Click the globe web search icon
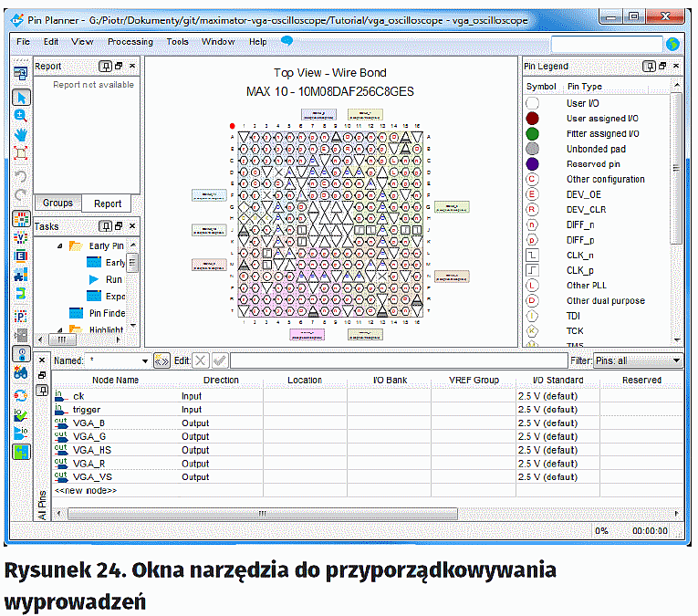 click(673, 43)
